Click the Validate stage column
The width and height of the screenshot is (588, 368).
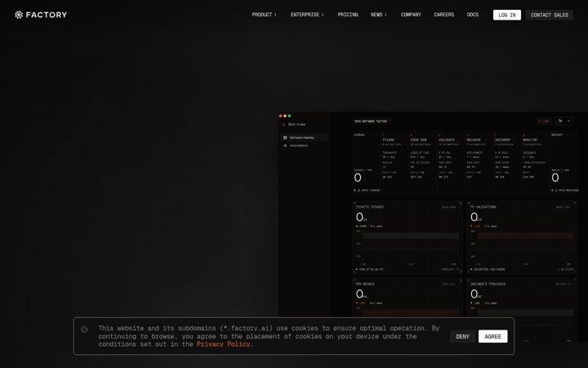coord(451,162)
